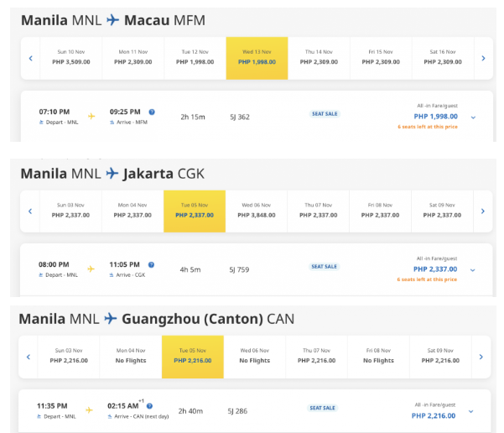Image resolution: width=504 pixels, height=433 pixels.
Task: Expand the Macau flight 5J 362 fare details
Action: coord(473,117)
